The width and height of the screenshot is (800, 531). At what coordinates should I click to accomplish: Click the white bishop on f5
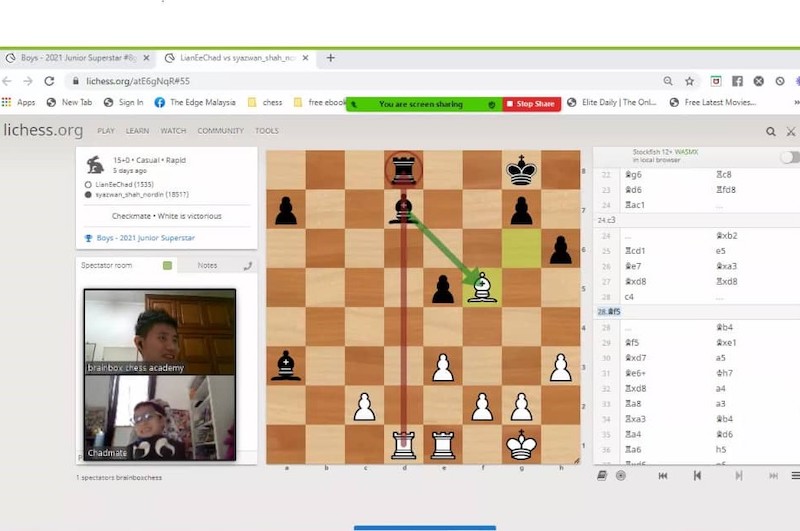click(482, 288)
